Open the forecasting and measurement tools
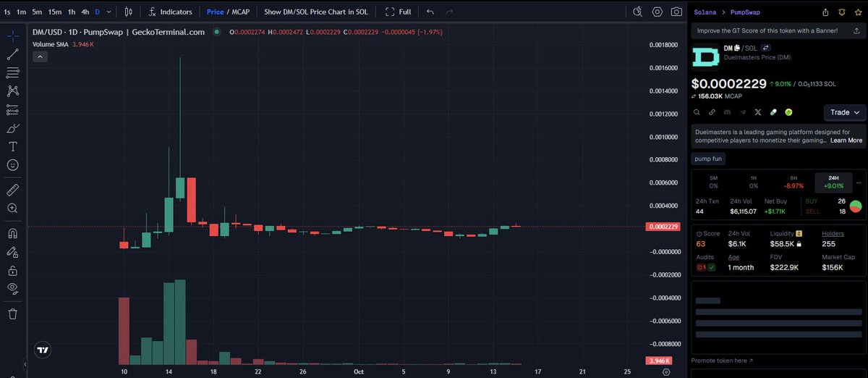This screenshot has height=378, width=868. tap(12, 110)
